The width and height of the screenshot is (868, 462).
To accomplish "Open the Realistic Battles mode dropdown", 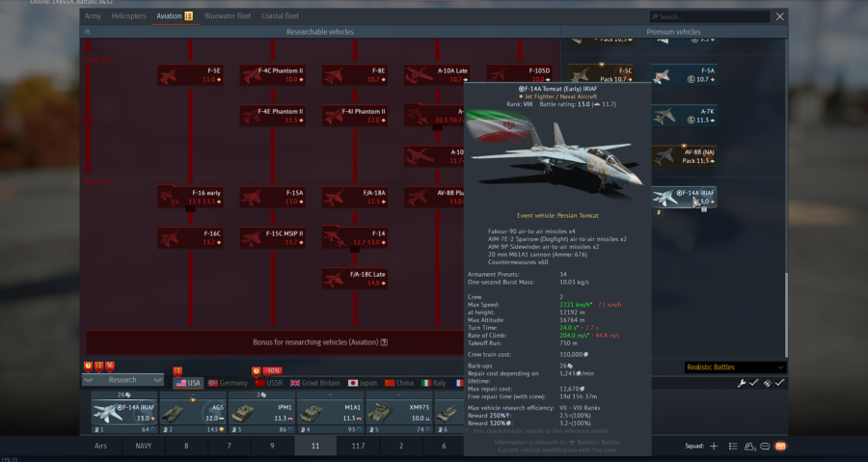I will [x=734, y=367].
